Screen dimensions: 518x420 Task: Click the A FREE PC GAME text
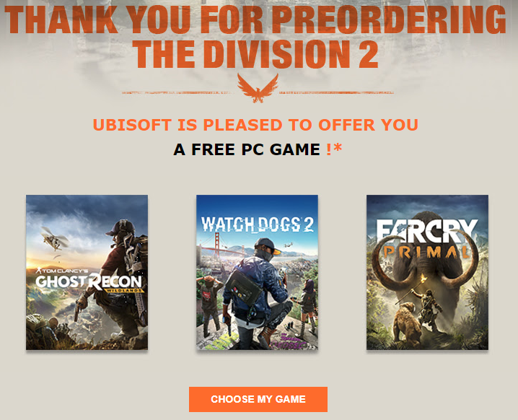(x=247, y=149)
